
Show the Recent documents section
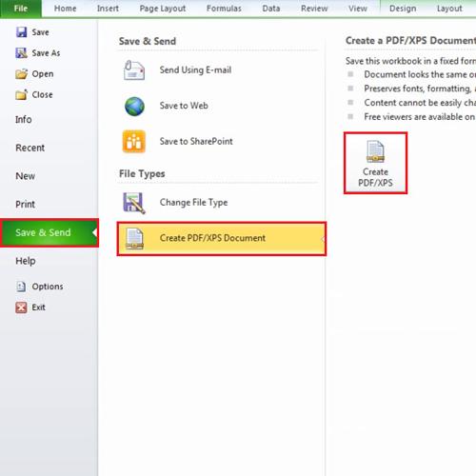coord(30,148)
